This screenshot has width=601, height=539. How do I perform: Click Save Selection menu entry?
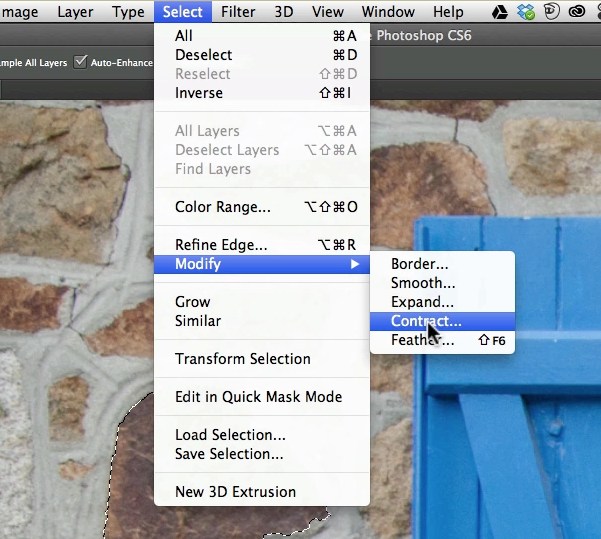pos(229,454)
